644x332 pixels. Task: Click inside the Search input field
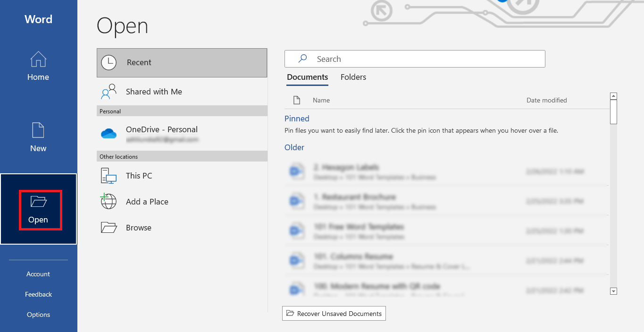coord(415,59)
